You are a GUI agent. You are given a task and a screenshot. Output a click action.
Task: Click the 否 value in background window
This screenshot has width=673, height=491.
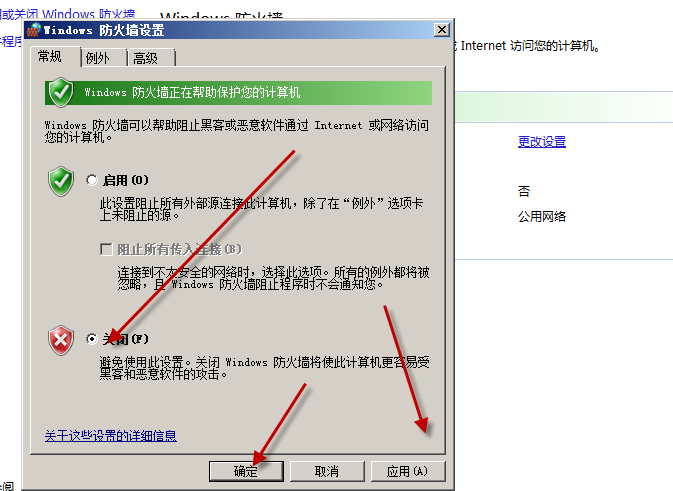(524, 191)
